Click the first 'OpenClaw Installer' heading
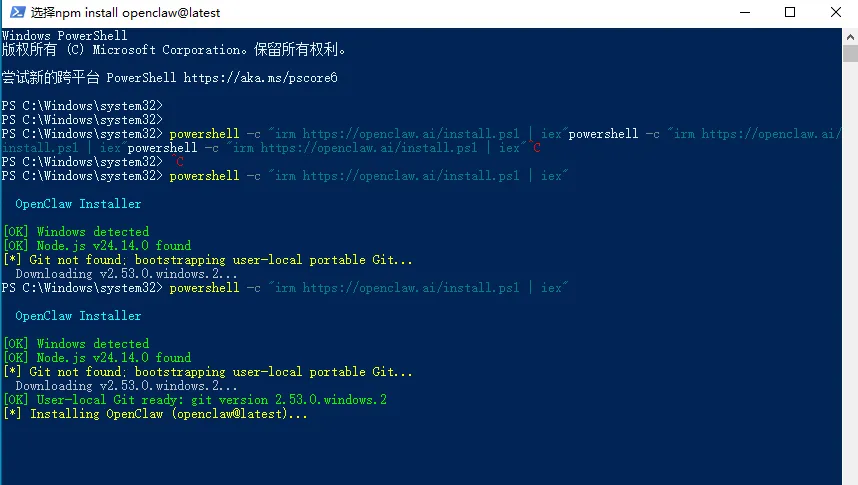Image resolution: width=858 pixels, height=485 pixels. (x=78, y=204)
